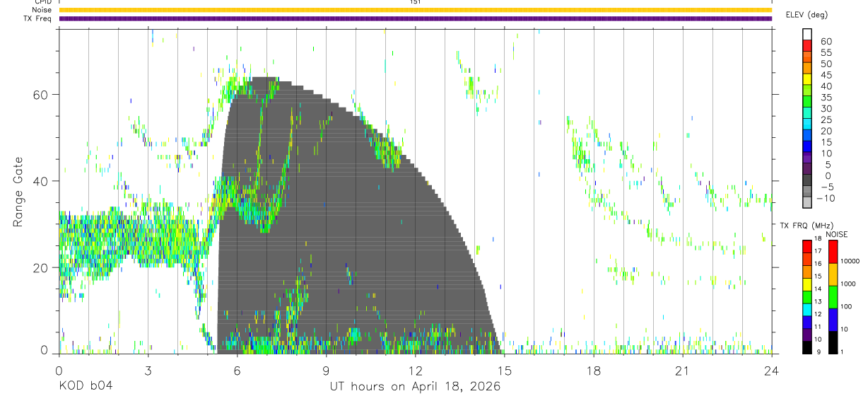
Task: Select the green segment of the NOISE colorbar
Action: tap(833, 297)
